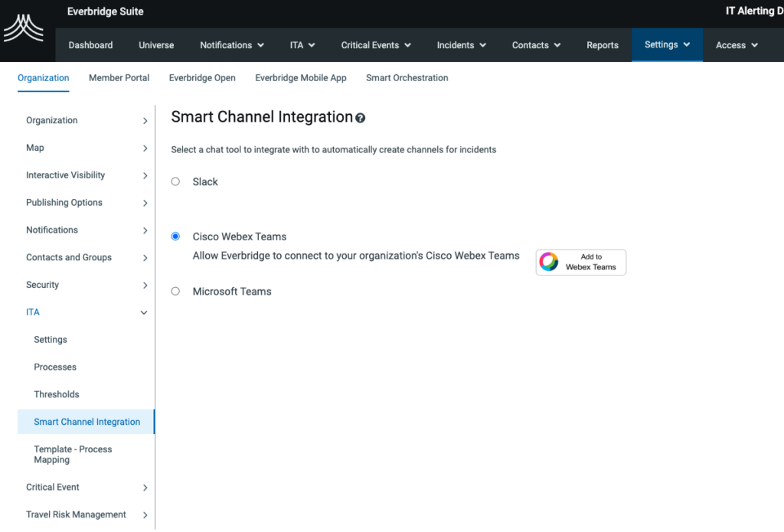Viewport: 784px width, 532px height.
Task: Switch to the Organization tab
Action: 44,78
